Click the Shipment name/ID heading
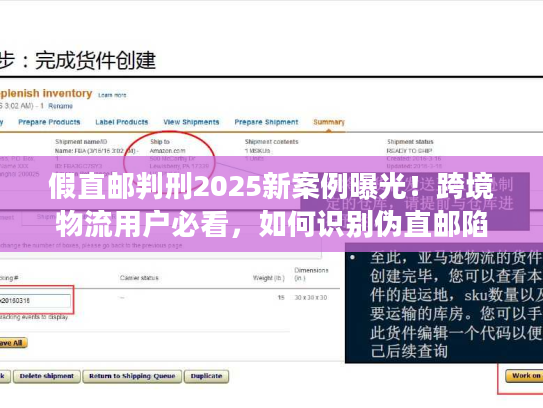 click(81, 142)
